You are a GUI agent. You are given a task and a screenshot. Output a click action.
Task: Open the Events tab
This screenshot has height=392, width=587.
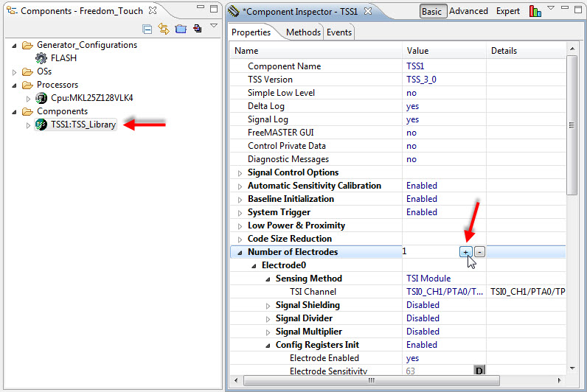pyautogui.click(x=339, y=32)
